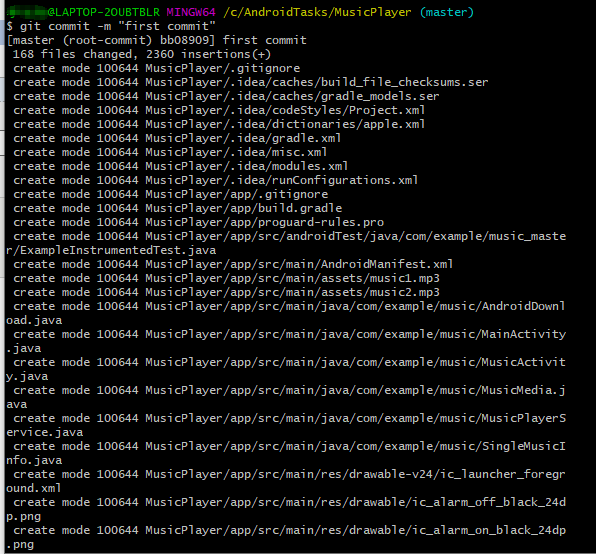This screenshot has height=554, width=596.
Task: Click the app/build.gradle line
Action: coord(178,209)
